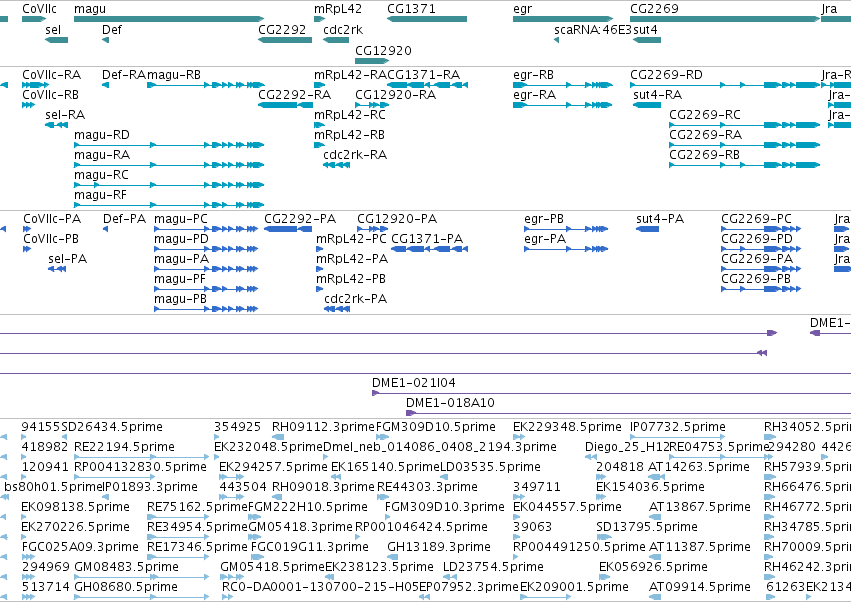Click the cdc2rk-PA protein label
The height and width of the screenshot is (602, 851).
[356, 300]
